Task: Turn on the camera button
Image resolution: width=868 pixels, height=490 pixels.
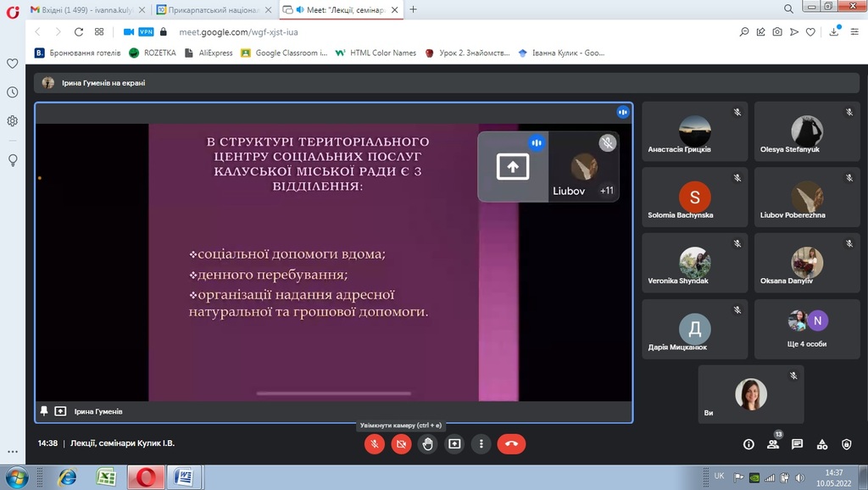Action: coord(401,443)
